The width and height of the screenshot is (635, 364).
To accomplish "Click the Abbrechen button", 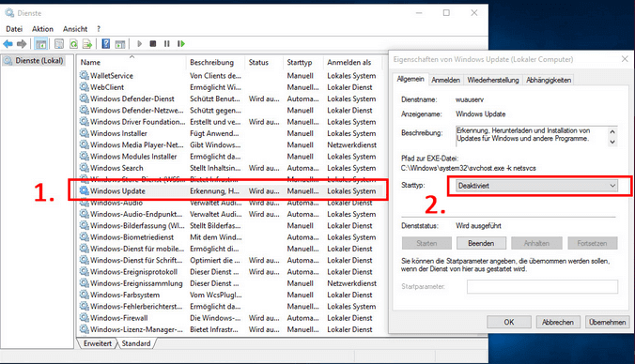I will point(558,323).
